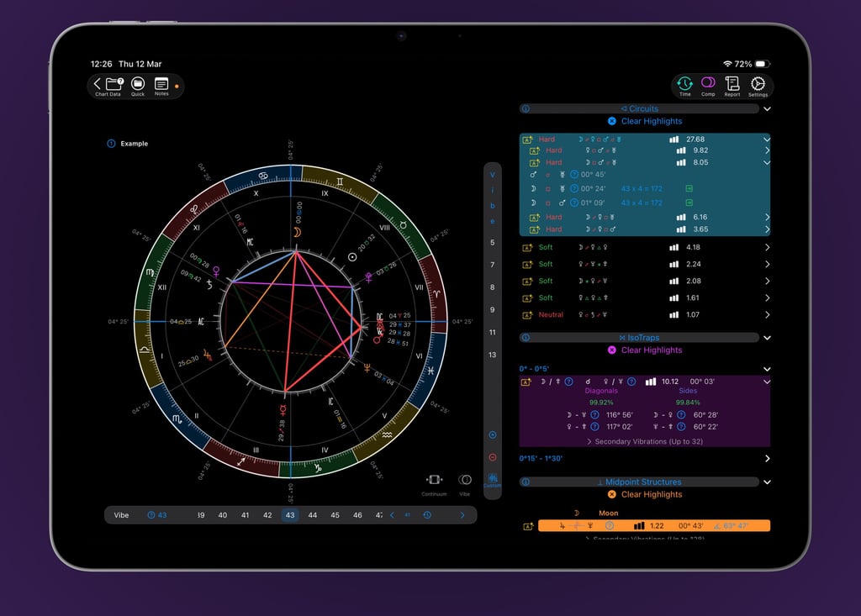
Task: Click the blue Vibe 43 indicator
Action: (x=157, y=515)
